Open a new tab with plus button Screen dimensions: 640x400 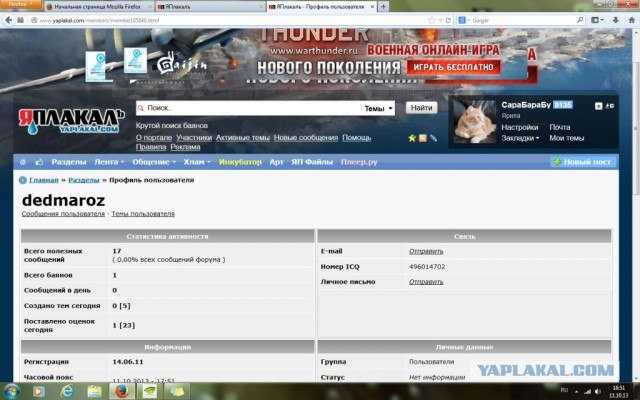383,7
